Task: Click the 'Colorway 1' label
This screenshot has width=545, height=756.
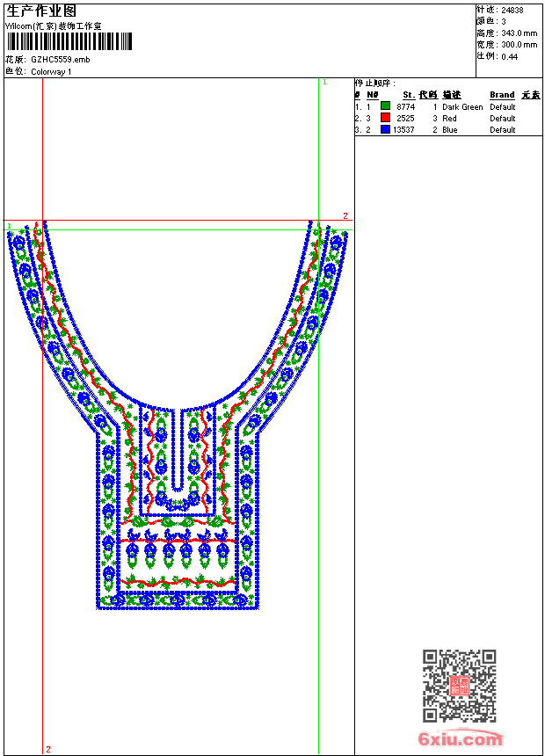Action: pos(51,71)
